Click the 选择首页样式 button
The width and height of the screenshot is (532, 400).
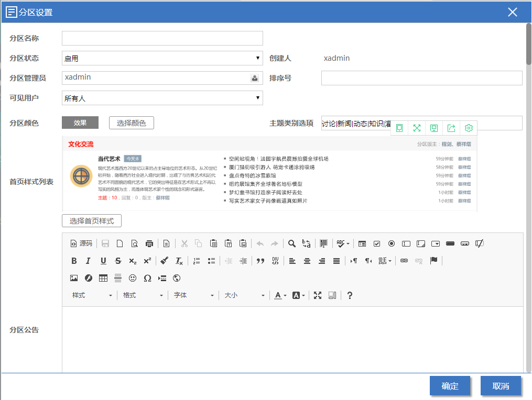click(x=92, y=221)
